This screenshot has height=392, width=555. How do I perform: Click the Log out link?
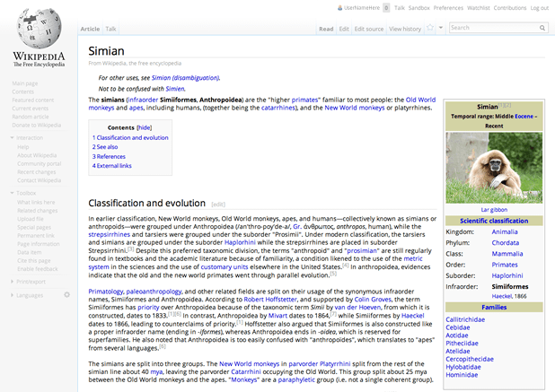539,8
